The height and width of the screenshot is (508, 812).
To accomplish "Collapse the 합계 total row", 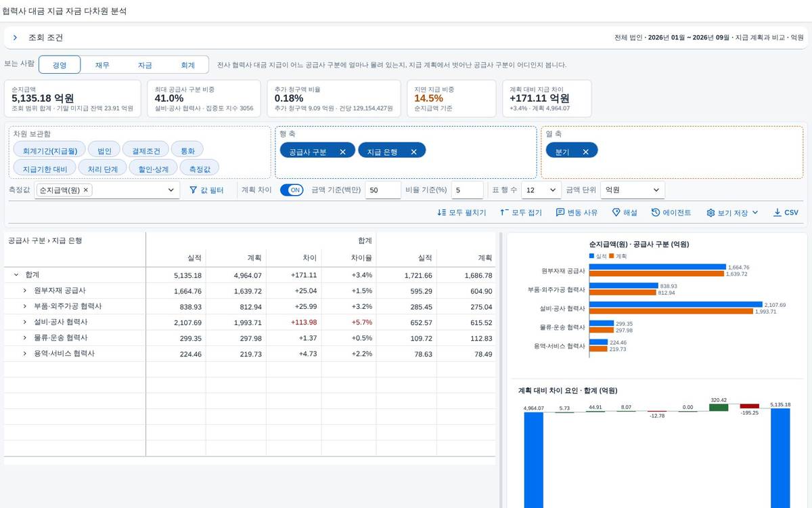I will pyautogui.click(x=16, y=275).
